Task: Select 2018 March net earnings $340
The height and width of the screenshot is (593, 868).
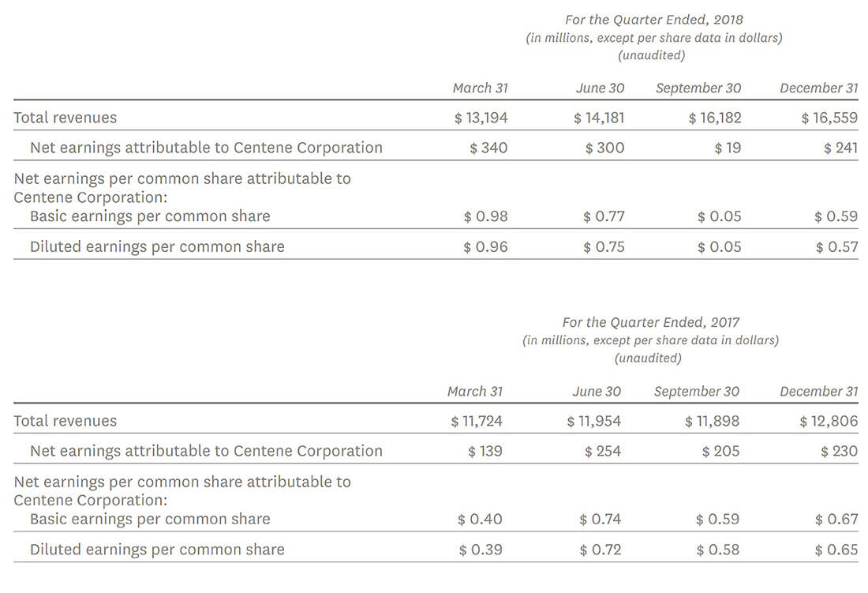Action: click(x=488, y=148)
